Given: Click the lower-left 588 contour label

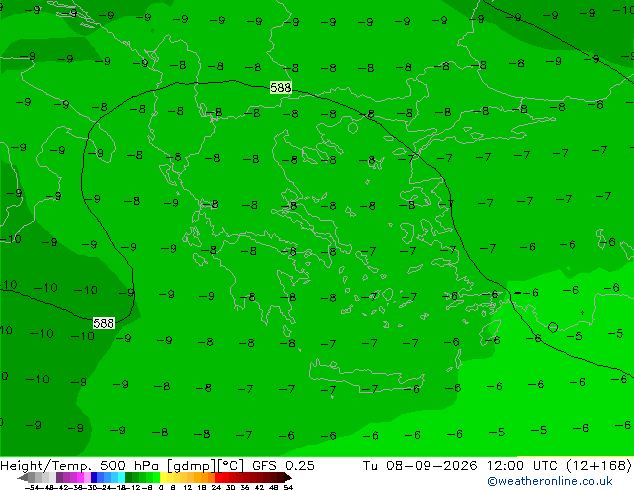Looking at the screenshot, I should 104,323.
